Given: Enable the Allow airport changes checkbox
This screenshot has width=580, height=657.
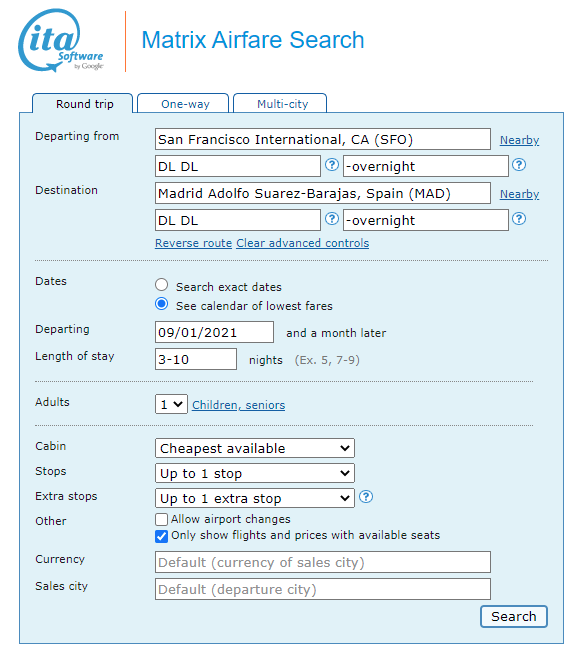Looking at the screenshot, I should (161, 520).
